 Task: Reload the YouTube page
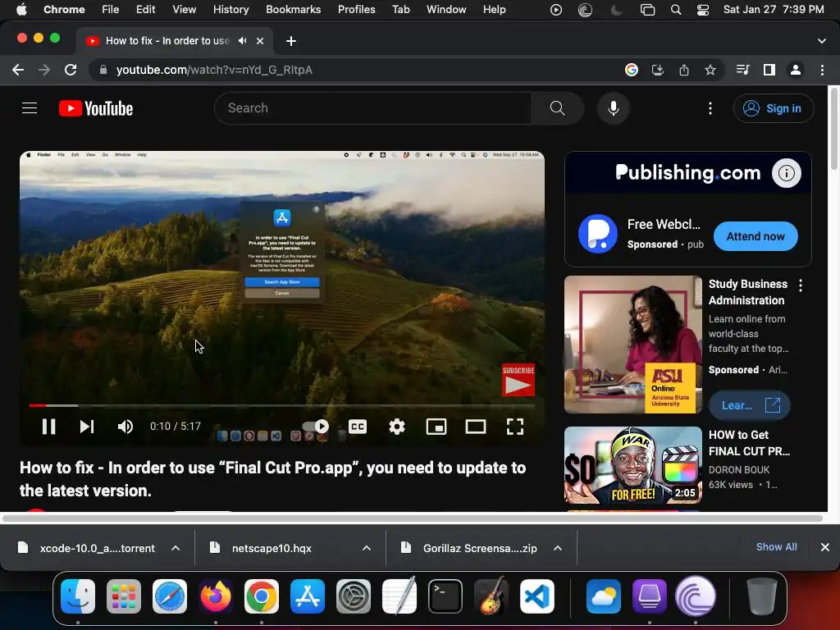[x=71, y=70]
